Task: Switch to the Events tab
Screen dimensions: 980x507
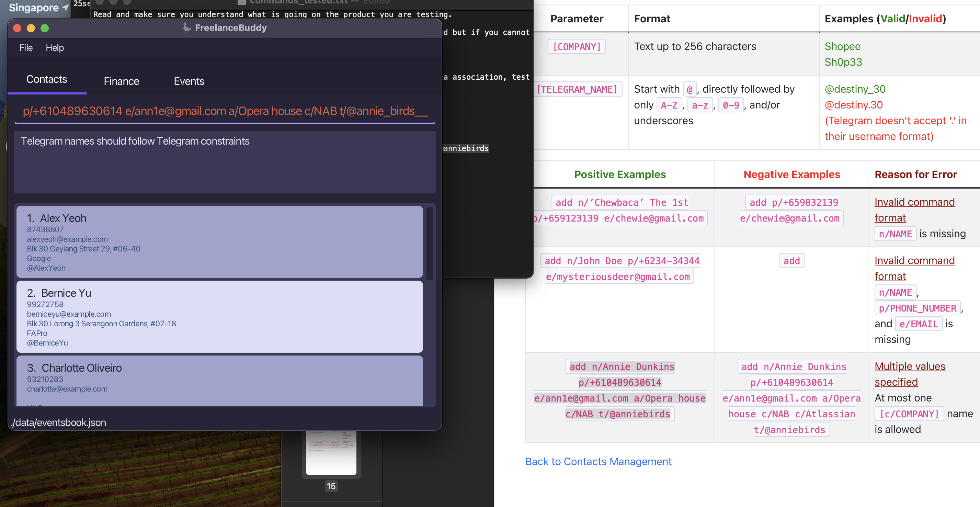Action: [189, 81]
